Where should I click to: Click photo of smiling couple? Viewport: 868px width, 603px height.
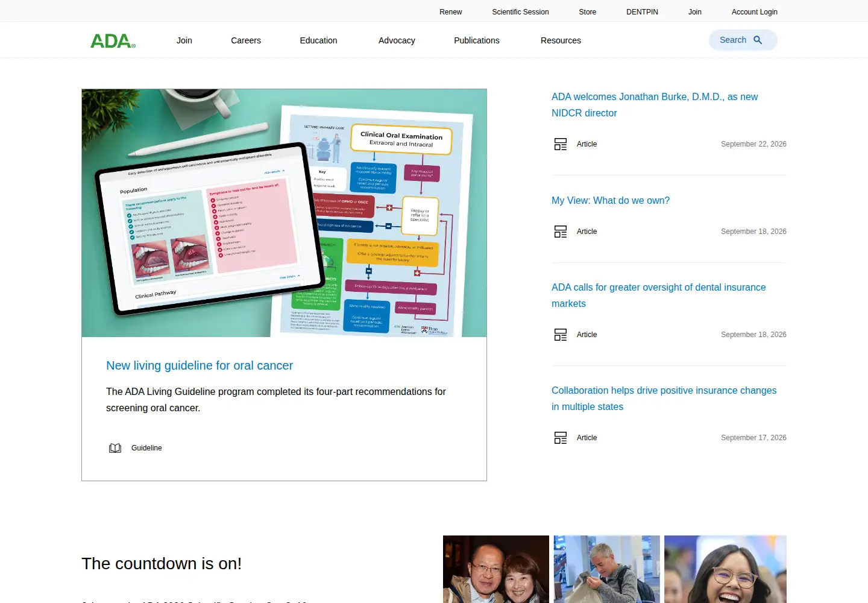click(x=496, y=569)
